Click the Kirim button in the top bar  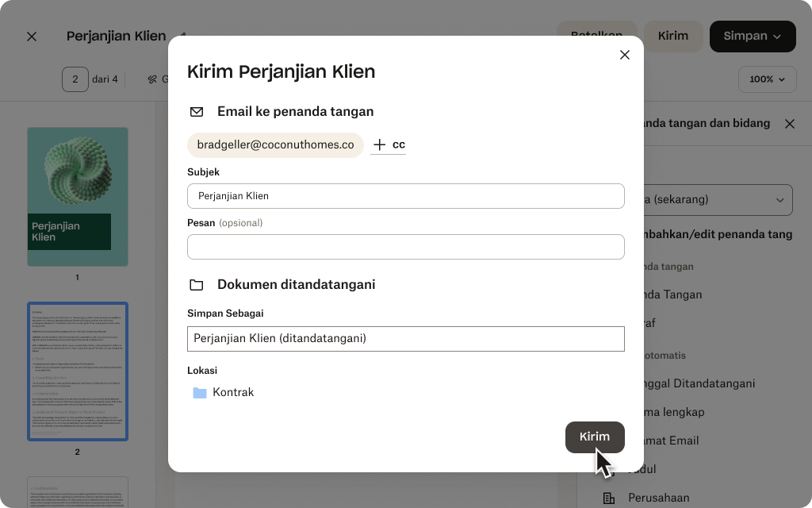coord(673,37)
